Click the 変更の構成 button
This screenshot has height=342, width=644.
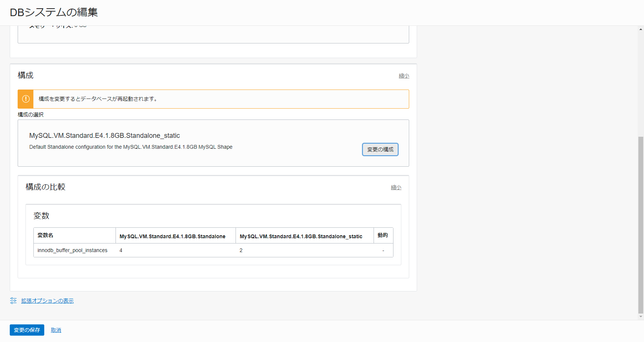pos(380,149)
